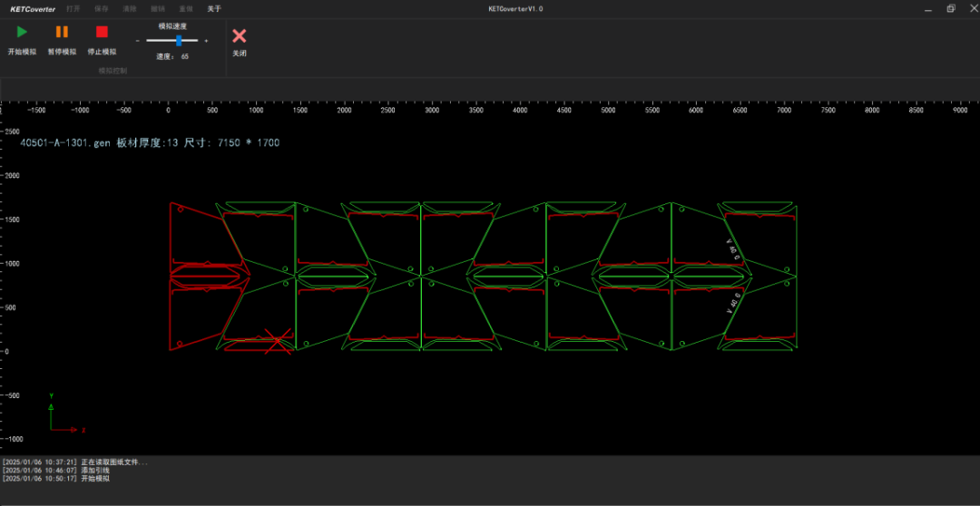The width and height of the screenshot is (980, 506).
Task: Choose the 清除 menu item
Action: (x=130, y=9)
